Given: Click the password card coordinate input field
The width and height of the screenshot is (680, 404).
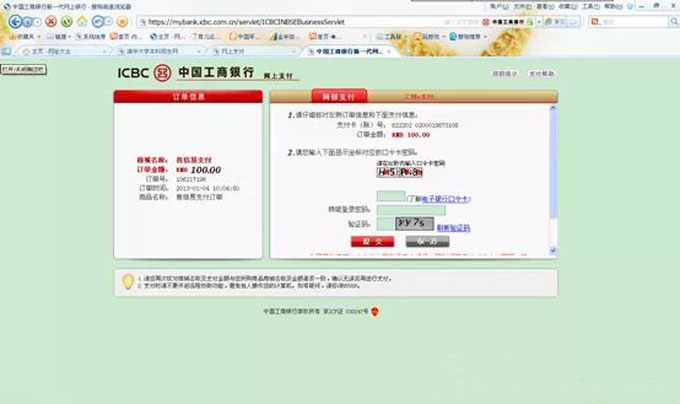Looking at the screenshot, I should click(x=391, y=196).
